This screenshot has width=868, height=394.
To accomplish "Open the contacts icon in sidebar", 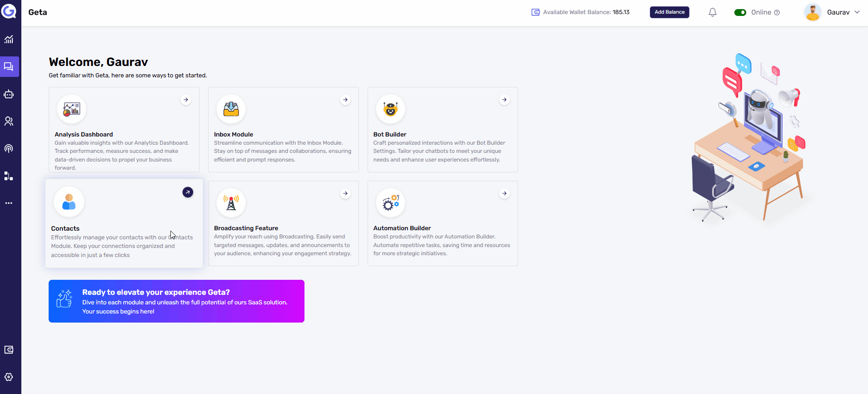I will click(x=9, y=121).
